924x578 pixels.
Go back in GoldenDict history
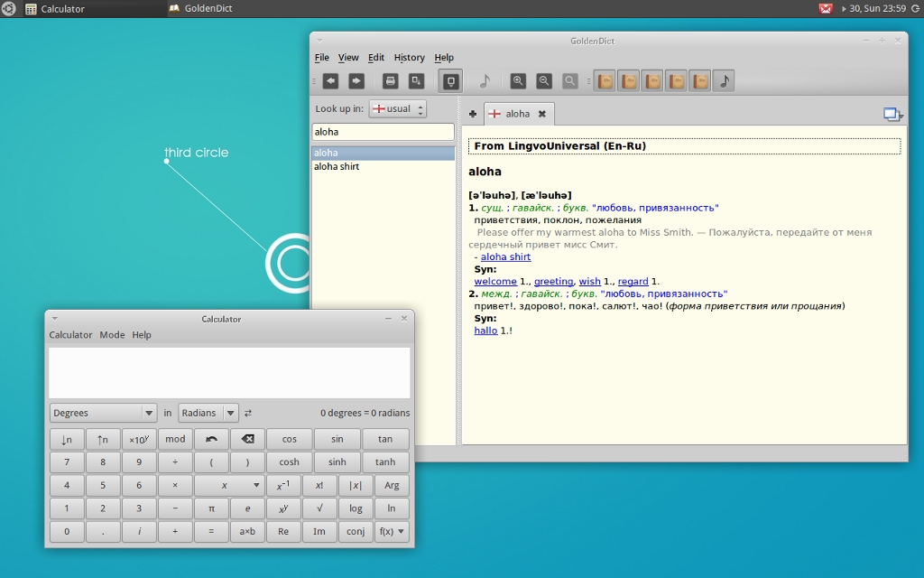[x=330, y=80]
